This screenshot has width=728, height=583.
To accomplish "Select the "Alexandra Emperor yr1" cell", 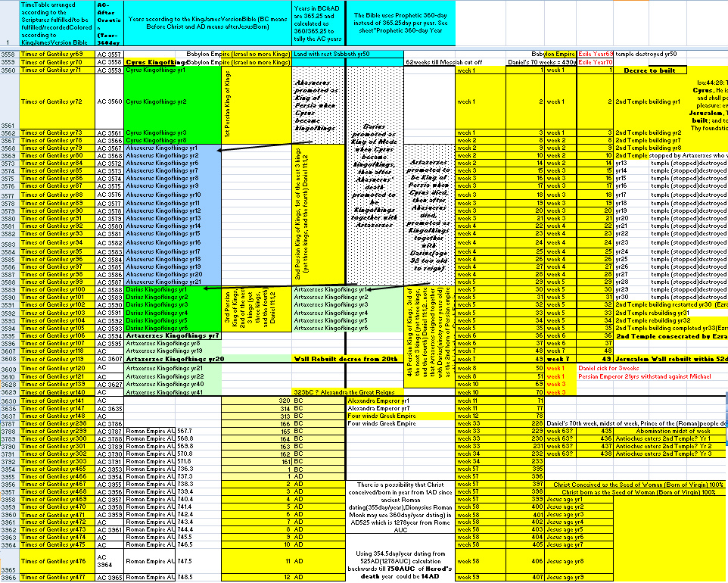I will point(375,401).
